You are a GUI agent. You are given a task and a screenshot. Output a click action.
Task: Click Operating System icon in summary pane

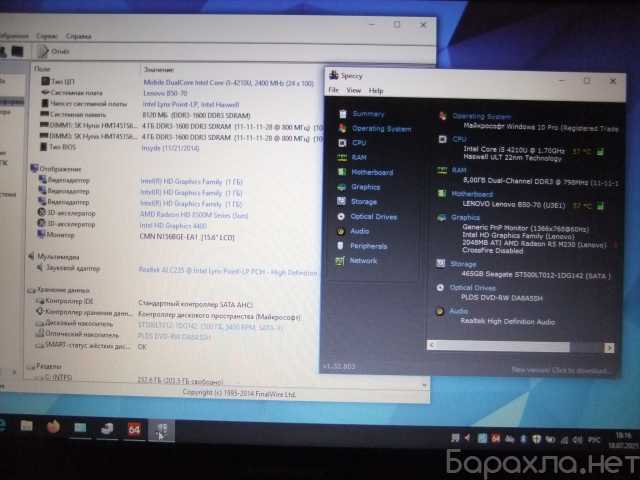442,116
